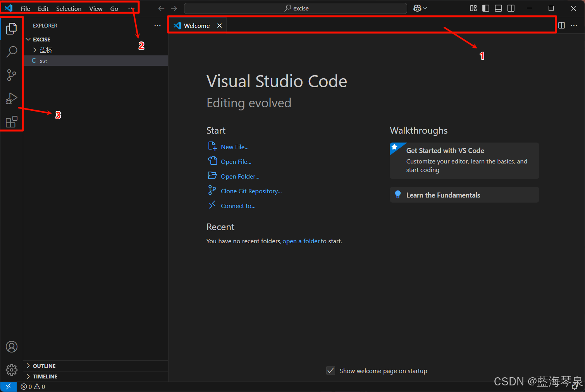
Task: Click the remote window indicator in status bar
Action: 8,387
